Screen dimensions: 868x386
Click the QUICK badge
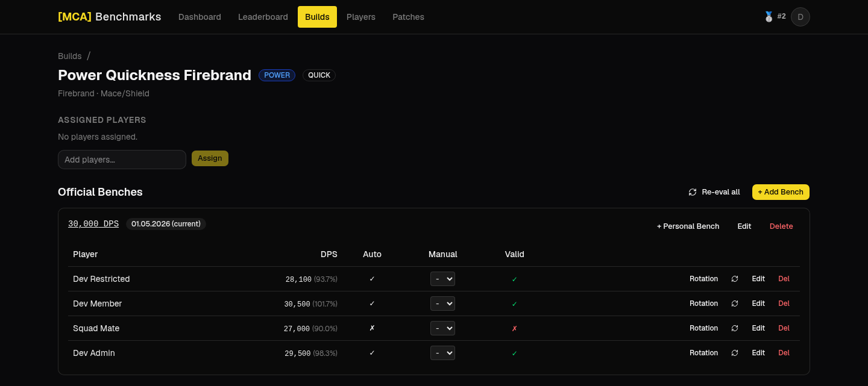(x=319, y=75)
